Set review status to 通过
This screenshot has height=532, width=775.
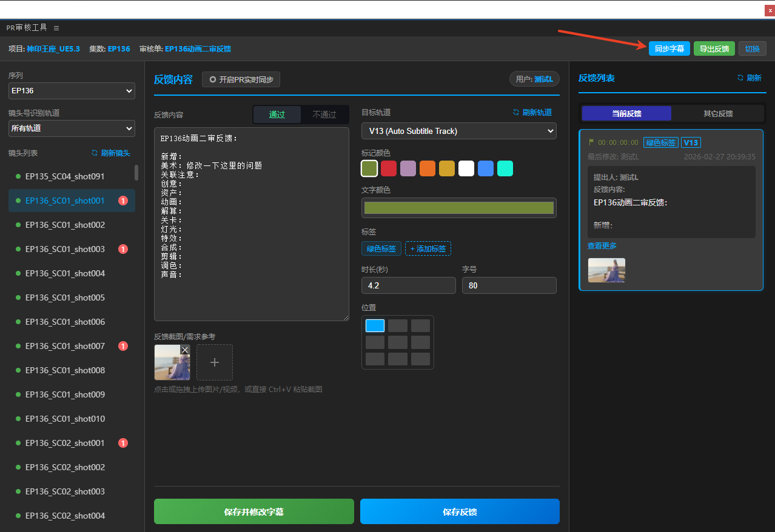click(277, 115)
